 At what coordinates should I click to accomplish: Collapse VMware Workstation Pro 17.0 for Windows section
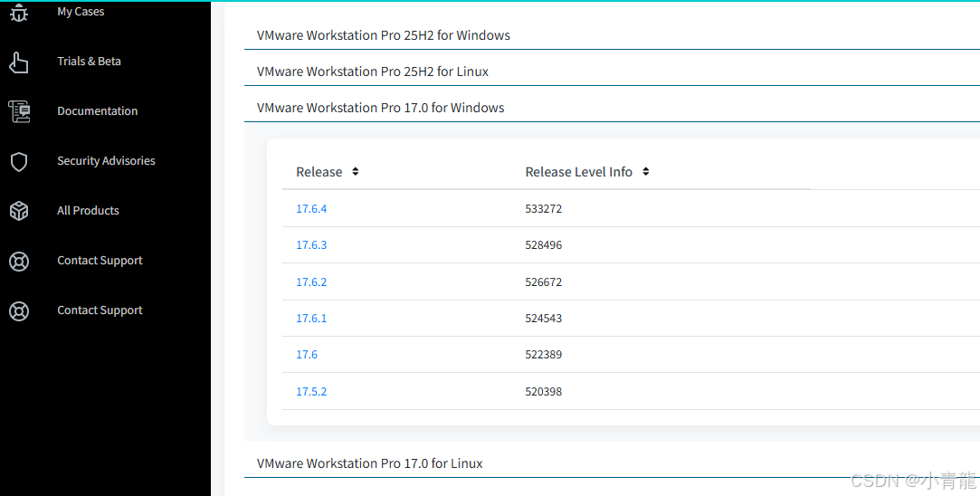(380, 108)
